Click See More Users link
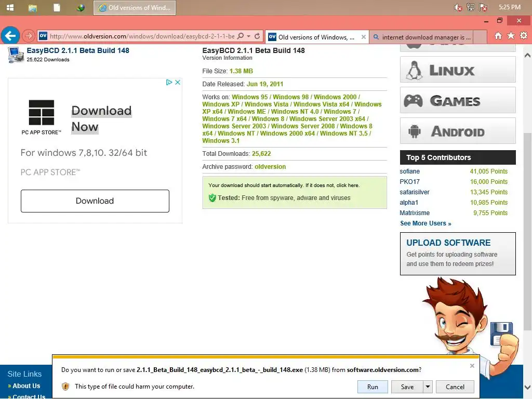532x399 pixels. [425, 223]
